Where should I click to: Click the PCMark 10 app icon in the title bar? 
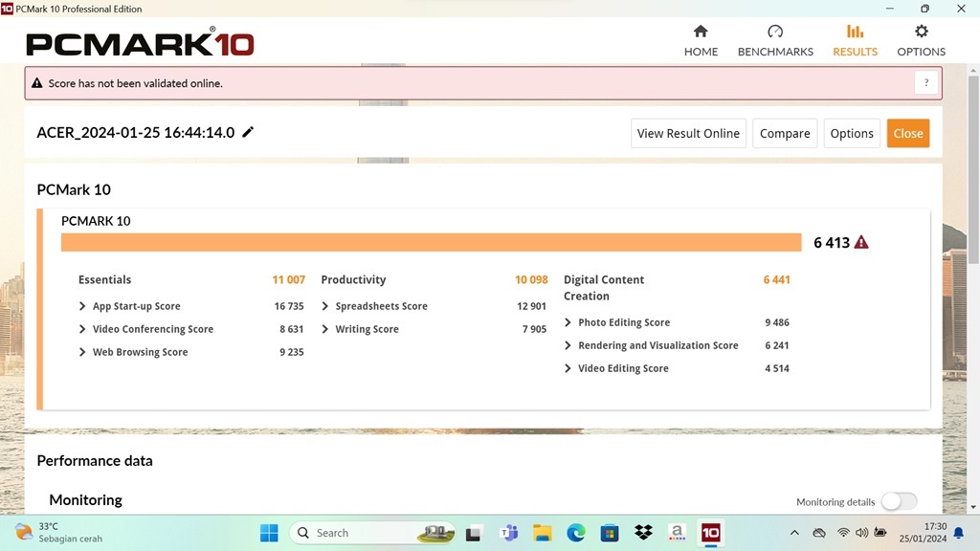[x=7, y=9]
